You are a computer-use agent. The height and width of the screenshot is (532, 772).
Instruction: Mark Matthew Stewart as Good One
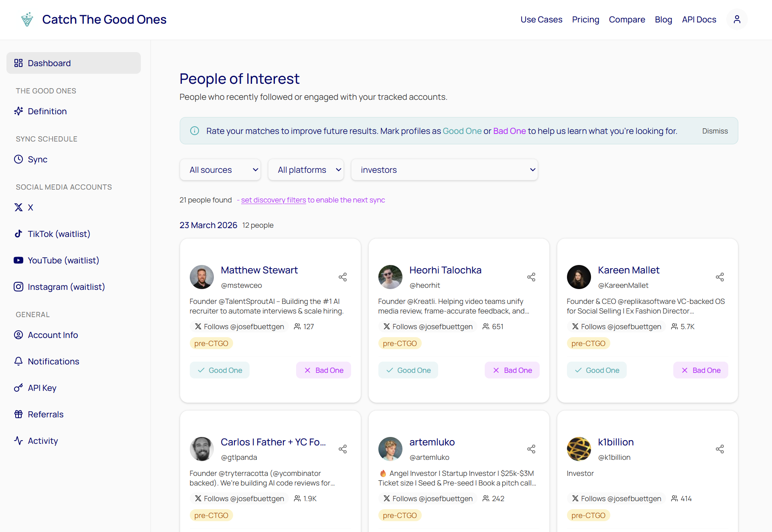click(219, 370)
